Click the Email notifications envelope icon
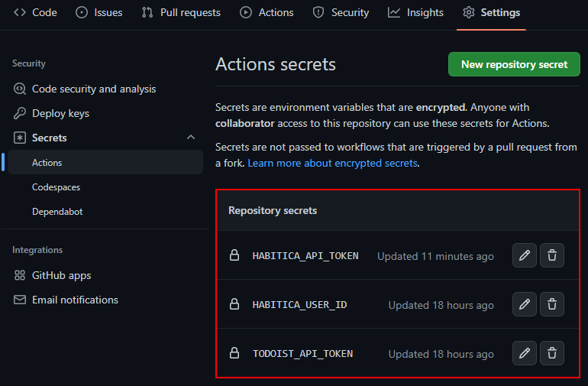The image size is (588, 386). (20, 300)
